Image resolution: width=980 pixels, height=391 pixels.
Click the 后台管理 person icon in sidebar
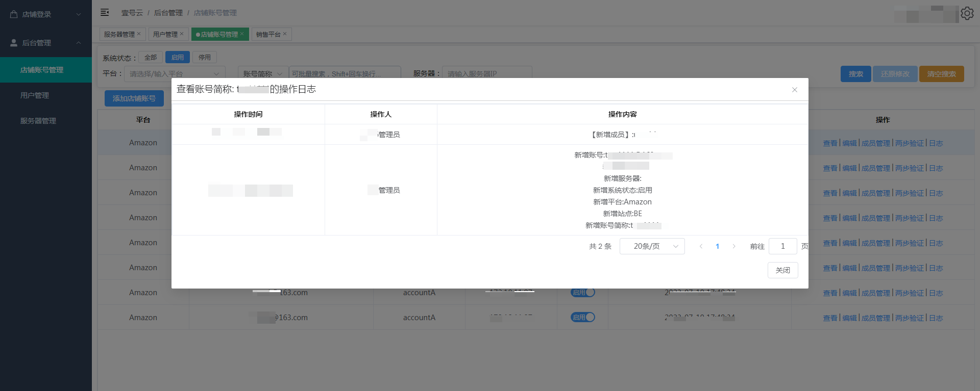pyautogui.click(x=14, y=43)
